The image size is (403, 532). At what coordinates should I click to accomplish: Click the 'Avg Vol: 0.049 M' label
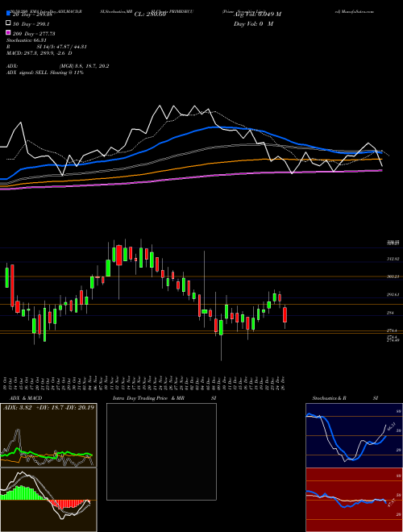257,15
